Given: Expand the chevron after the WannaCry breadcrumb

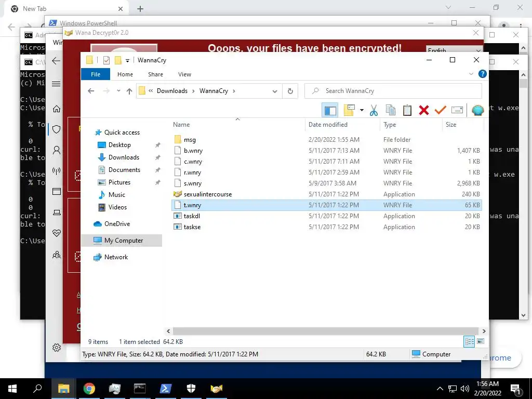Looking at the screenshot, I should tap(234, 91).
